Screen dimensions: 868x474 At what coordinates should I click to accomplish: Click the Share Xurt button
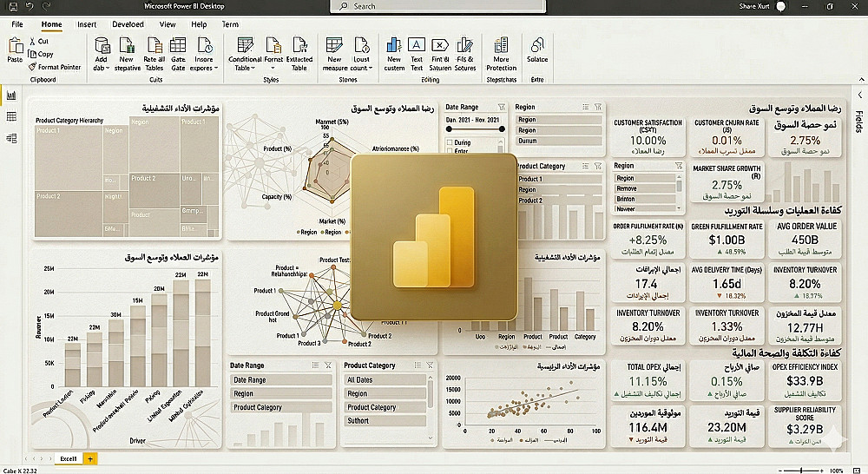[754, 7]
